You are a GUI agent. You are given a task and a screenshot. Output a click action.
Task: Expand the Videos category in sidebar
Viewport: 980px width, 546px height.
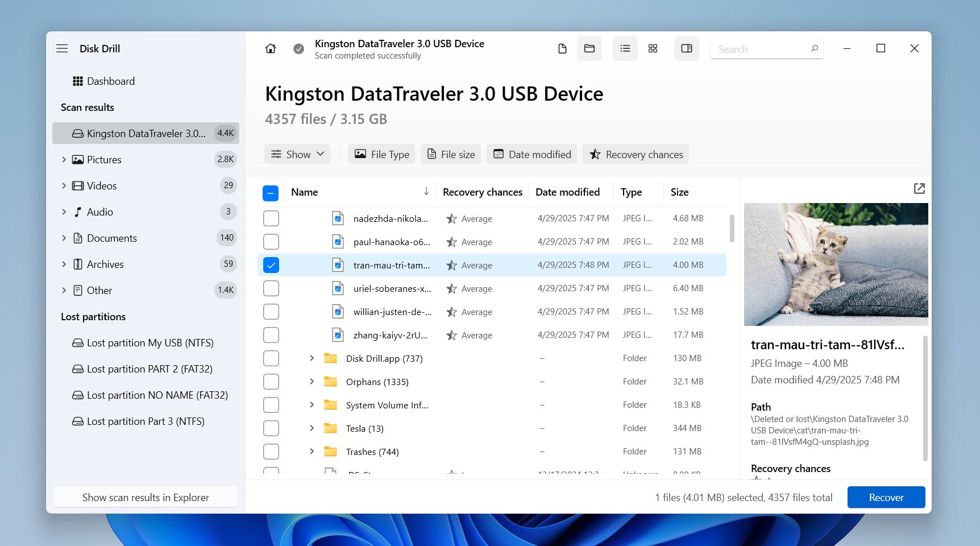[x=64, y=186]
